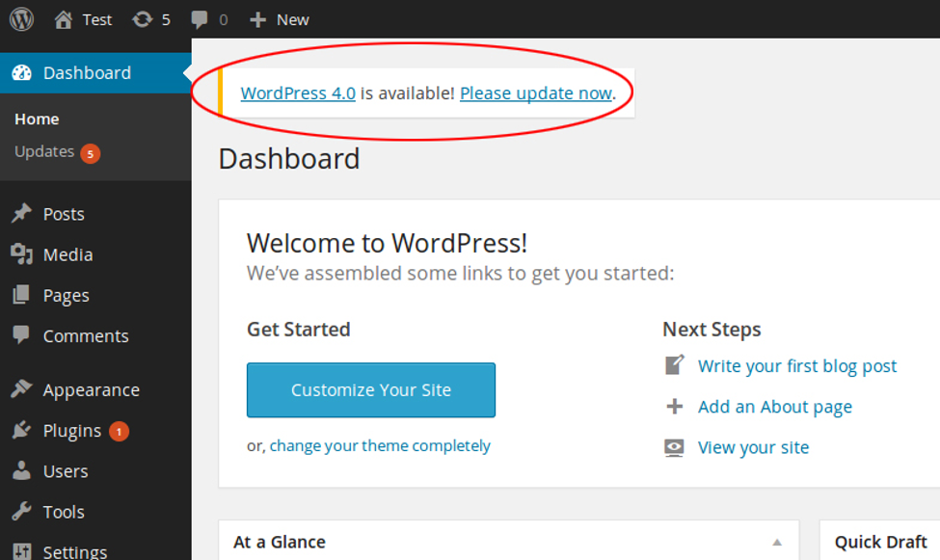Click the WordPress logo icon
Viewport: 940px width, 560px height.
pos(21,19)
